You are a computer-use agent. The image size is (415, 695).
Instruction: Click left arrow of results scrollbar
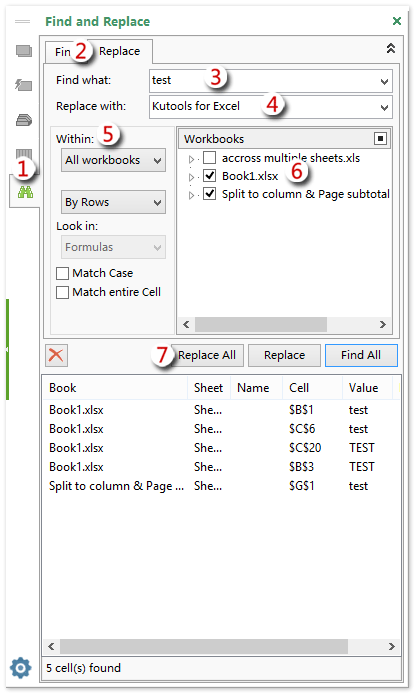coord(51,646)
